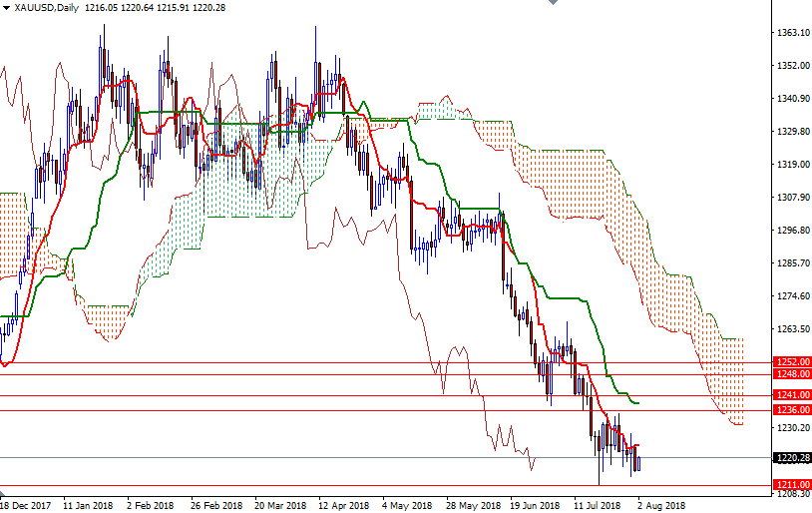The image size is (812, 513).
Task: Click the 18 Dec 2017 date label
Action: click(27, 505)
